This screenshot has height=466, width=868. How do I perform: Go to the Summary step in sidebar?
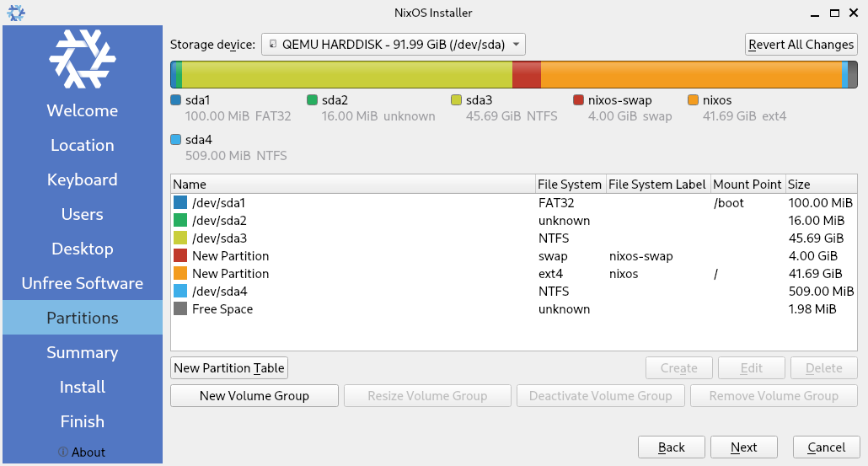82,352
